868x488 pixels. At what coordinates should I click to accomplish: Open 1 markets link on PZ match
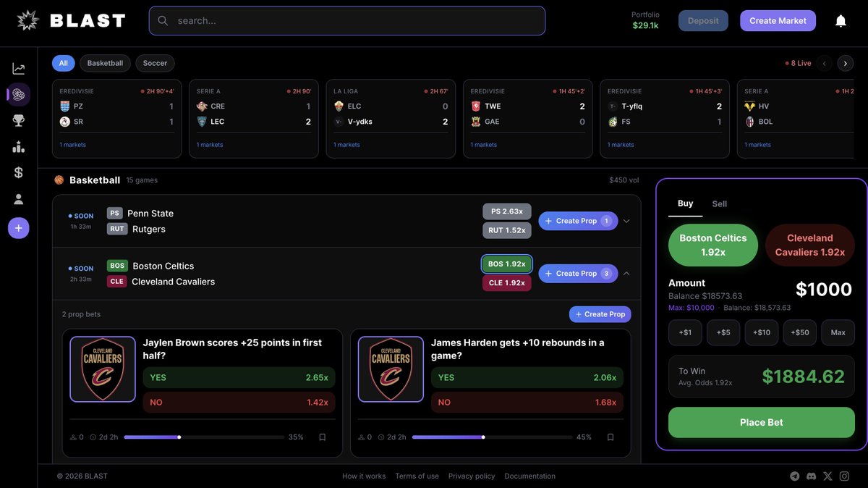point(73,145)
